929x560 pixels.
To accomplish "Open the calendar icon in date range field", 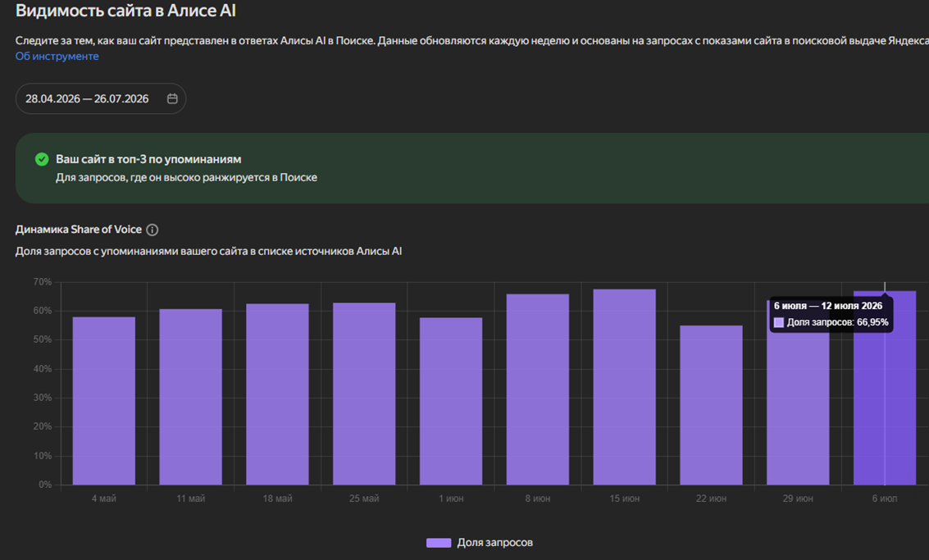I will click(x=172, y=98).
